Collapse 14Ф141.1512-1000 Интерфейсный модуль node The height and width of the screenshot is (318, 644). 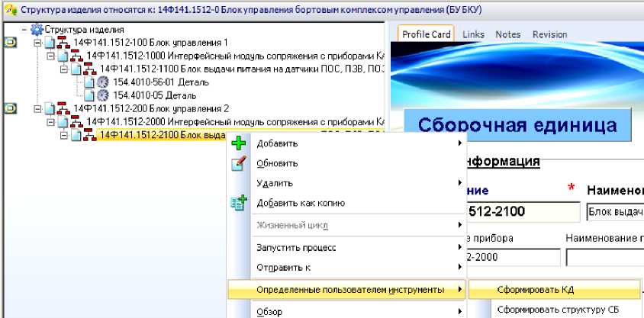[x=50, y=56]
